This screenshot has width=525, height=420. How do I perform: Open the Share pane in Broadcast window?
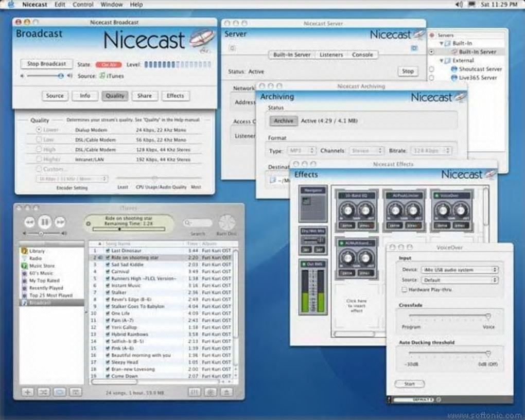pos(144,96)
